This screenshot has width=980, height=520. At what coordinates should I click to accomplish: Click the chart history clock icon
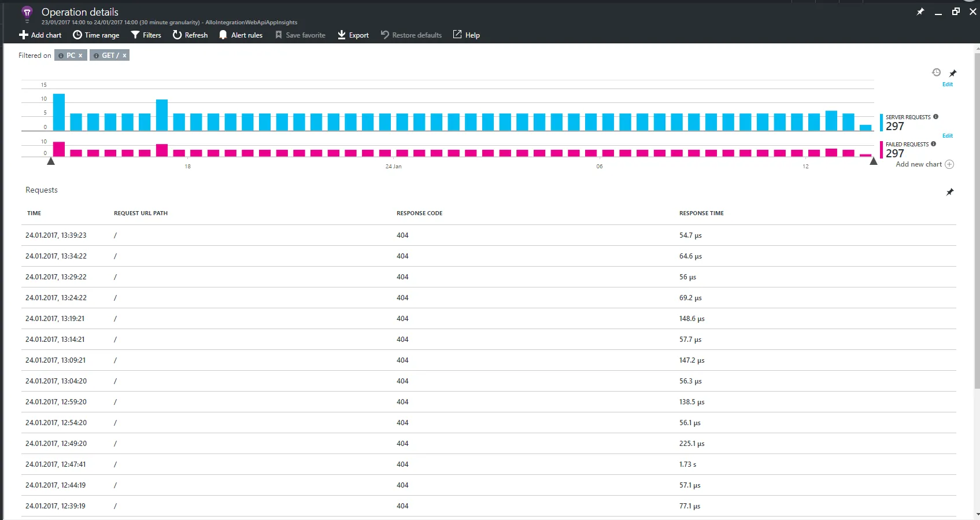pos(937,72)
